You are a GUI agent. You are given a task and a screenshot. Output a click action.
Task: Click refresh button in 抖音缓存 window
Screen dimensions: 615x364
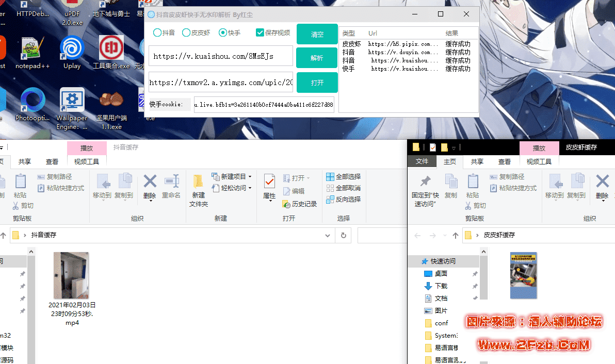tap(344, 236)
